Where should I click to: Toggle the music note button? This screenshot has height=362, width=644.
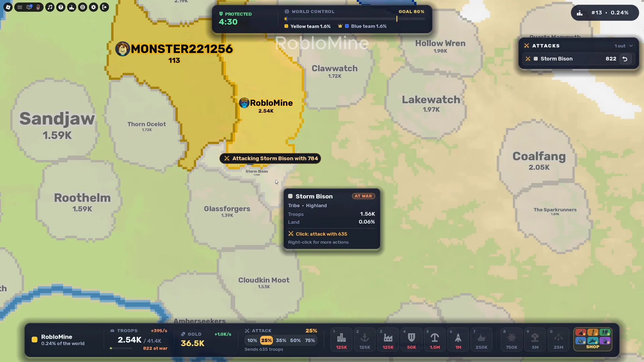pyautogui.click(x=50, y=7)
